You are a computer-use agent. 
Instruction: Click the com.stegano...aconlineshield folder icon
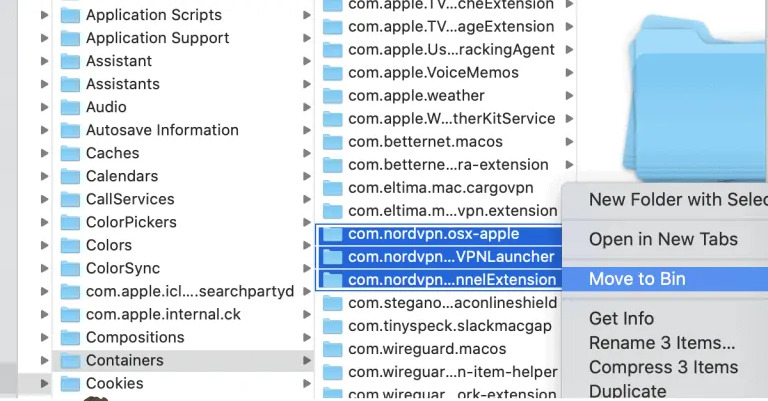tap(333, 303)
